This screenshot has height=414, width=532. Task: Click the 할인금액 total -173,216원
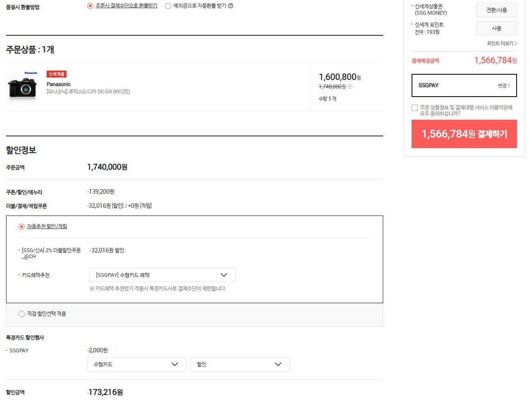tap(105, 392)
